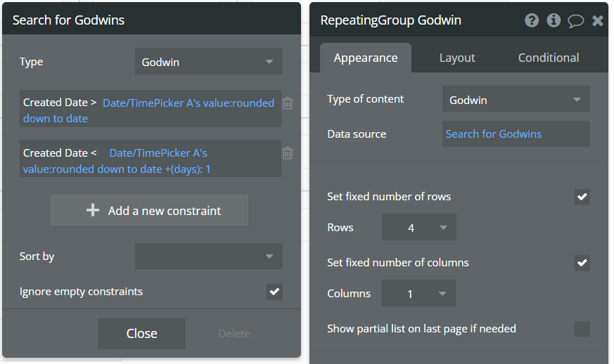Edit the Search for Godwins data source
Image resolution: width=614 pixels, height=364 pixels.
coord(516,134)
